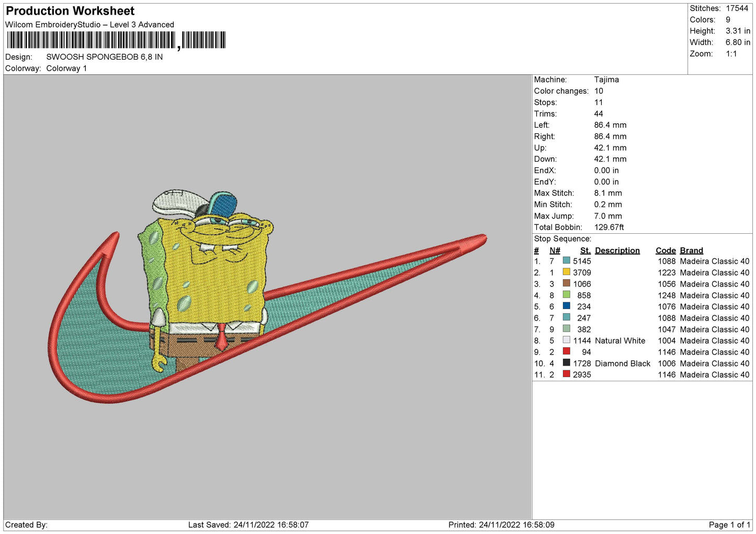Select stitch count '1066'
Image resolution: width=756 pixels, height=534 pixels.
[582, 284]
